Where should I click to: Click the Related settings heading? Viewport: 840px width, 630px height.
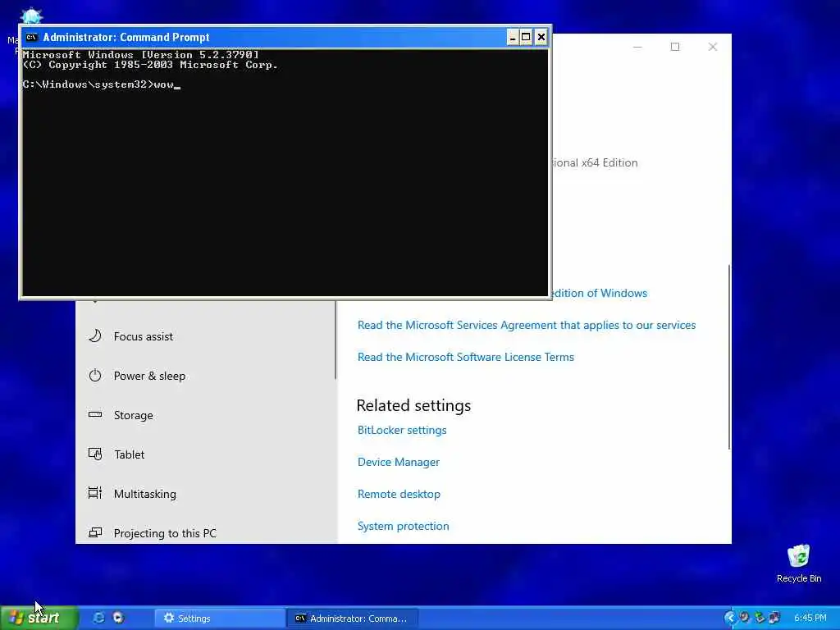413,405
